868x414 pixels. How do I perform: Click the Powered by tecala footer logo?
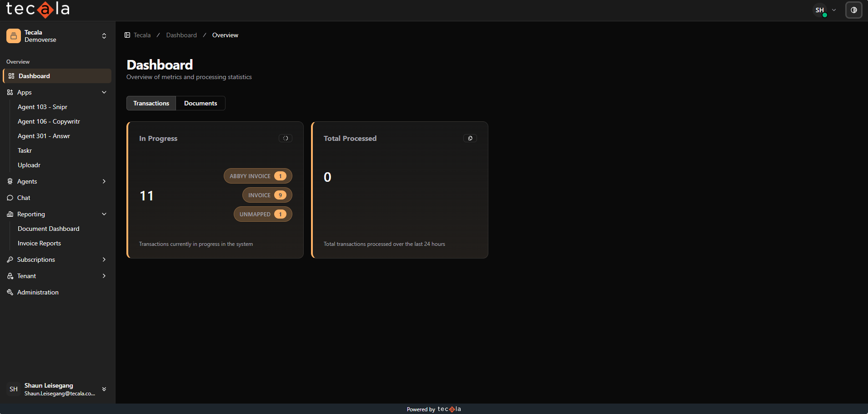point(449,409)
